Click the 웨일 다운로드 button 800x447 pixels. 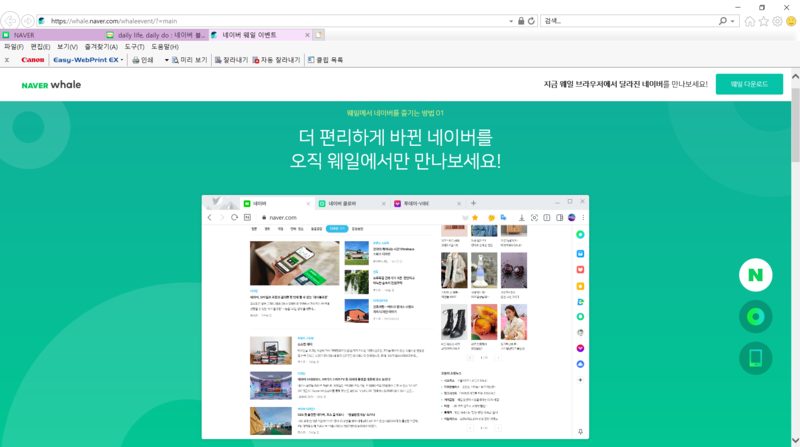[x=749, y=84]
